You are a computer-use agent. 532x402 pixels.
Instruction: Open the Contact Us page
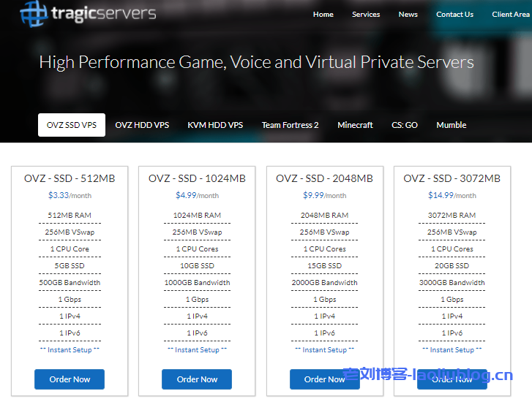coord(454,15)
